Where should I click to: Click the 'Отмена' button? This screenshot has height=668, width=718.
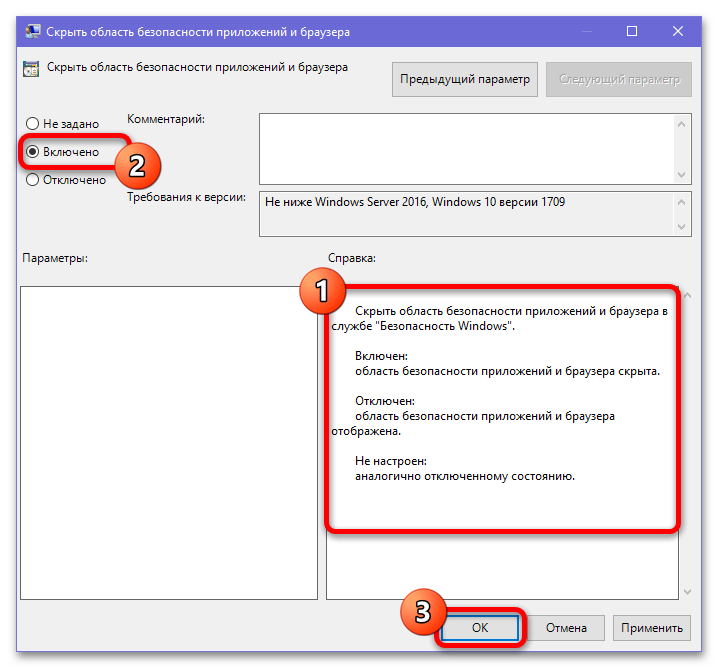(x=566, y=628)
